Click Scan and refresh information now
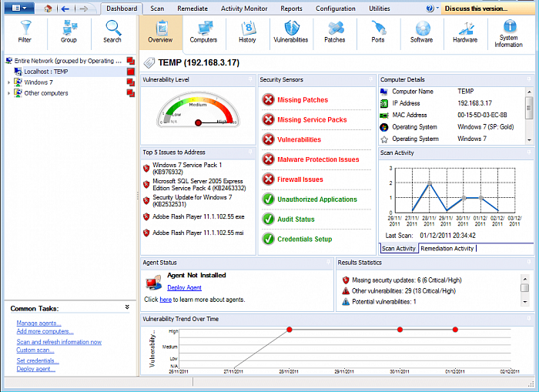 59,342
